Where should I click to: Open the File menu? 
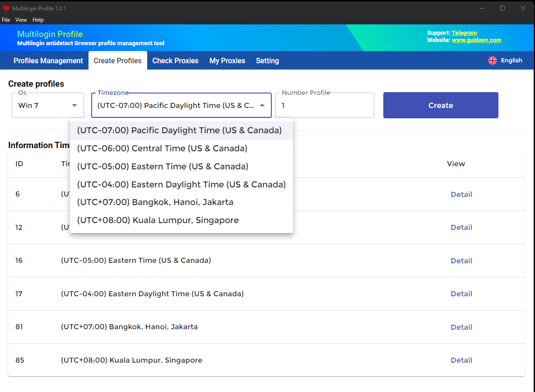point(6,20)
